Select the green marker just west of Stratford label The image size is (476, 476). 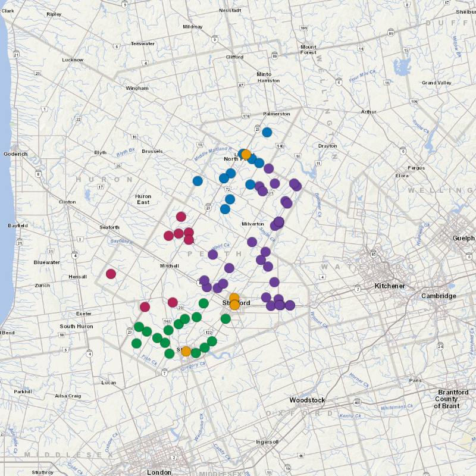click(x=203, y=303)
